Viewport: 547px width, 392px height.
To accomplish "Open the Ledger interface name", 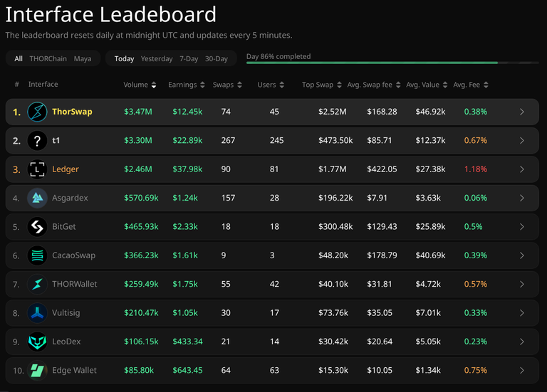I will 66,169.
